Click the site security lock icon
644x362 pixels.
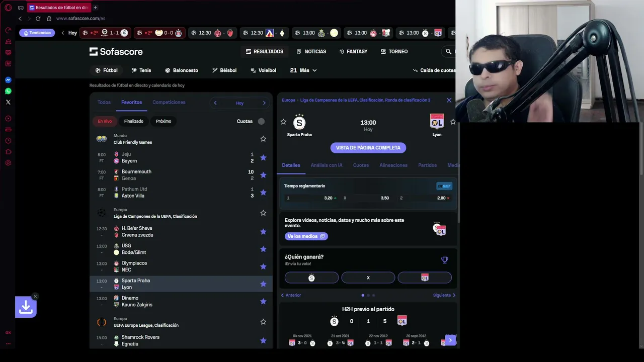[x=49, y=19]
